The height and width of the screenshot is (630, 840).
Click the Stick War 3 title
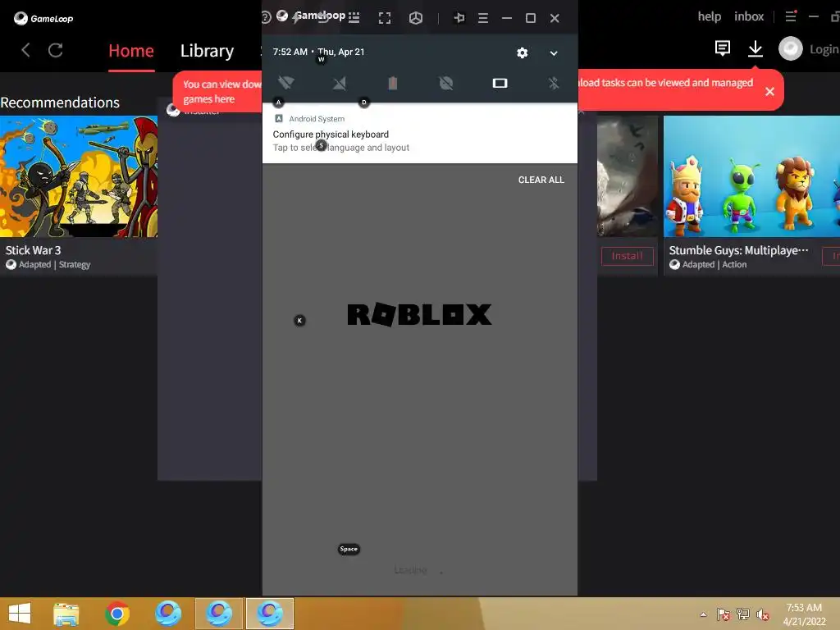[x=33, y=250]
